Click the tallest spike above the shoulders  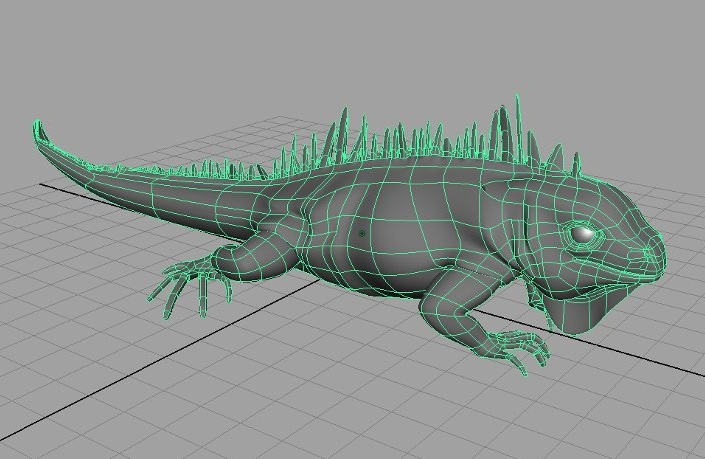pos(517,124)
